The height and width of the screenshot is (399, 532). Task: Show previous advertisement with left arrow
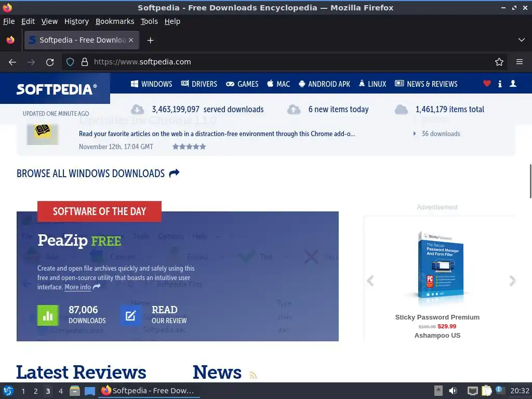370,281
